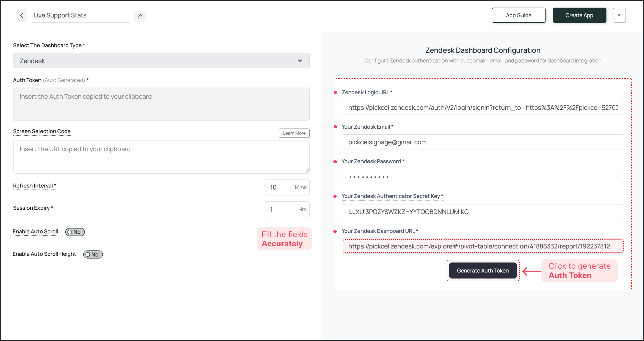Close the app editor with X

click(619, 15)
